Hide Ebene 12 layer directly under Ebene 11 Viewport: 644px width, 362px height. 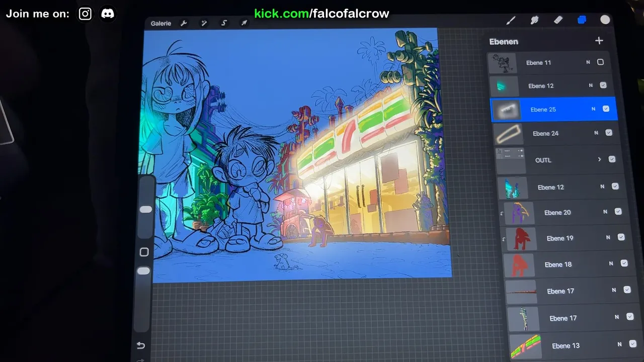coord(603,85)
